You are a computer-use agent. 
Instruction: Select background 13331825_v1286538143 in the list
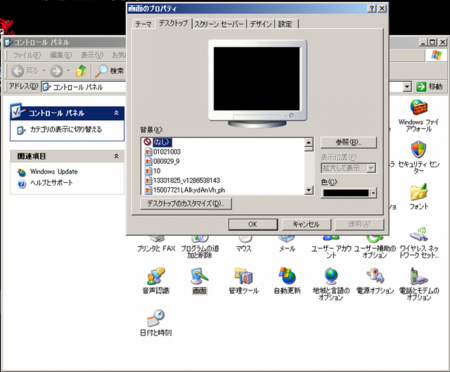click(x=186, y=180)
